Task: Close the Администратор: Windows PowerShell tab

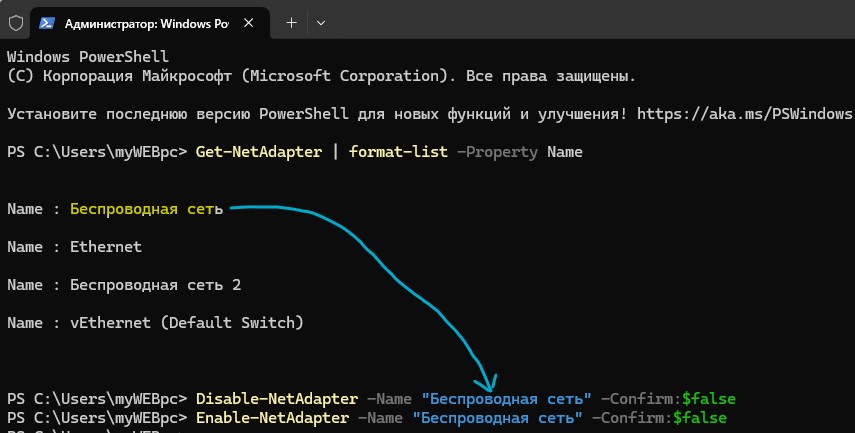Action: [x=248, y=23]
